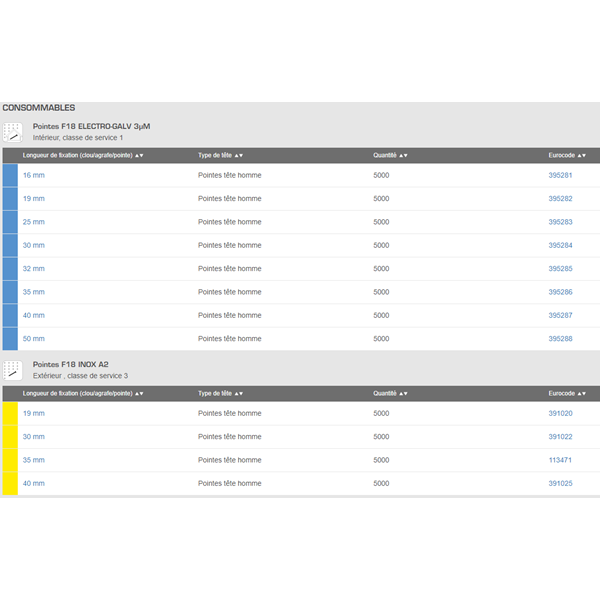Sort INOX A2 table by Quantité
Image resolution: width=600 pixels, height=600 pixels.
390,394
